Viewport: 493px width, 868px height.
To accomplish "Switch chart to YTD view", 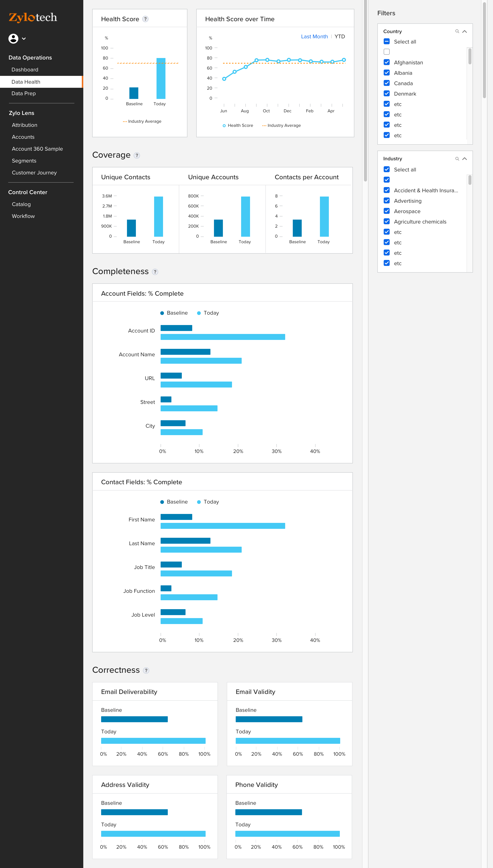I will pos(339,37).
